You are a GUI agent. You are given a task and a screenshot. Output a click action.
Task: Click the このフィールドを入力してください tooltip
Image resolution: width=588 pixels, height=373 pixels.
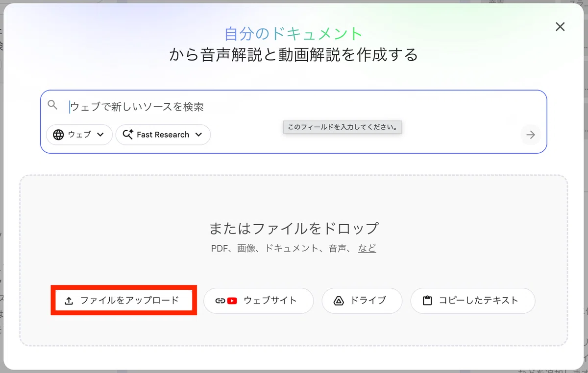343,127
